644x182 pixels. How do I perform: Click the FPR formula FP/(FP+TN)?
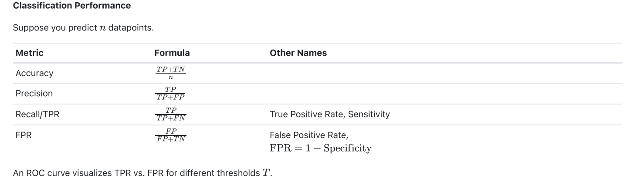coord(170,135)
